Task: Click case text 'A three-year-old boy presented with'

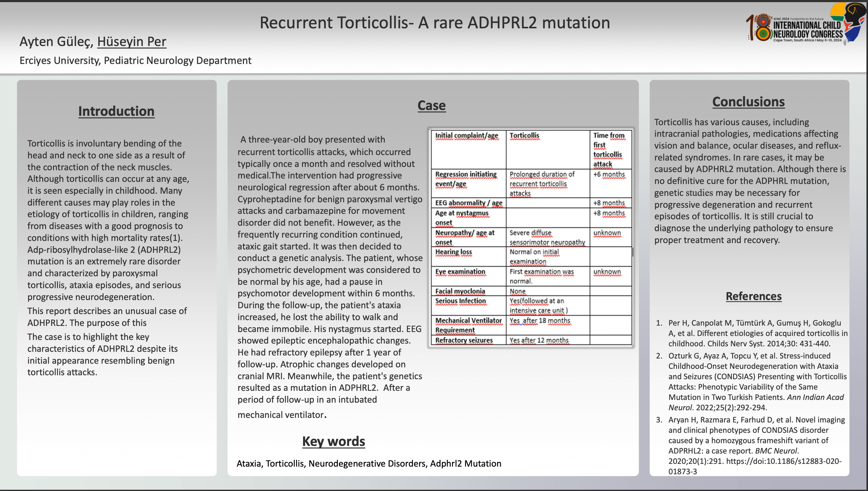Action: point(312,139)
